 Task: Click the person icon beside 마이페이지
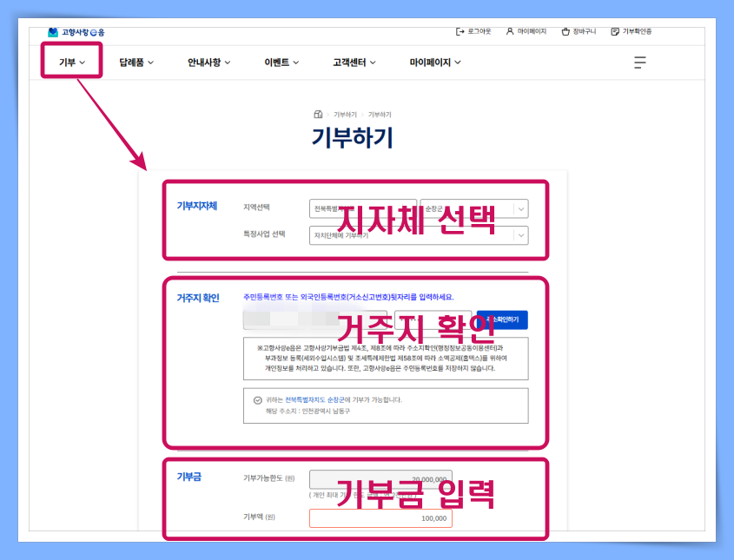coord(510,31)
